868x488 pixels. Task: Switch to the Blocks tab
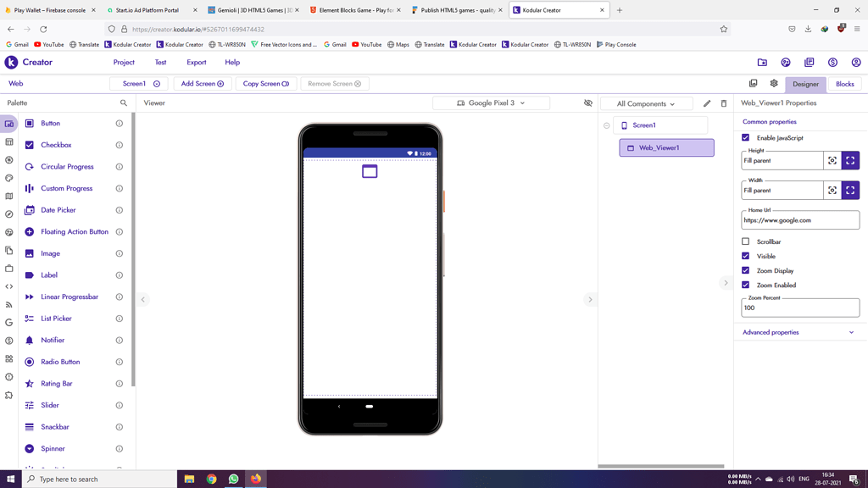coord(845,84)
